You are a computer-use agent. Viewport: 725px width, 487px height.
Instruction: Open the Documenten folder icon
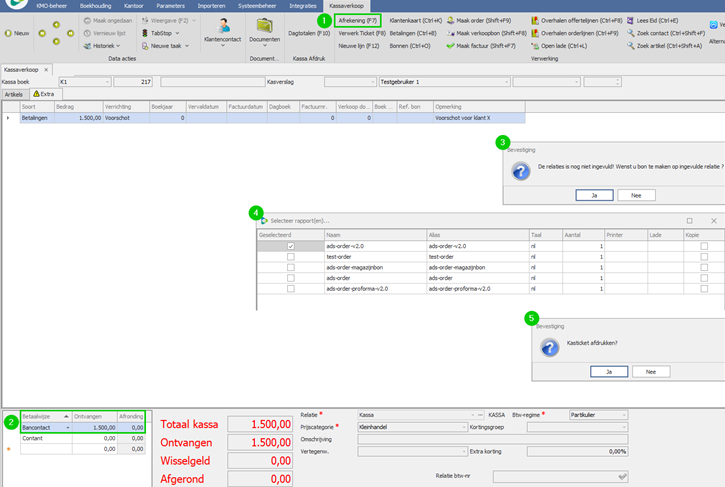pos(264,26)
